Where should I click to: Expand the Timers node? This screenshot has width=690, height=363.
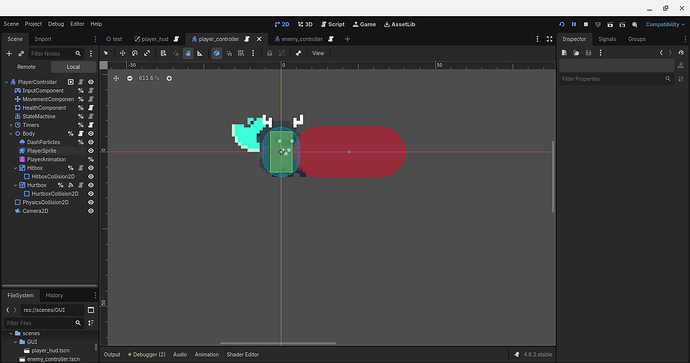pos(11,125)
